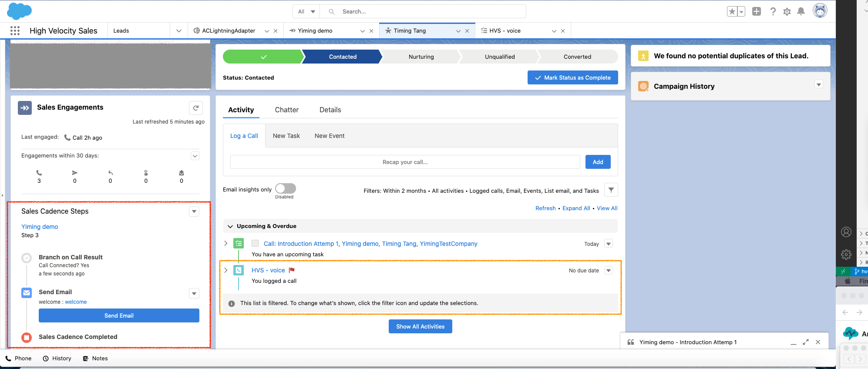Select the Nurturing status path stage
Viewport: 868px width, 369px height.
click(421, 57)
